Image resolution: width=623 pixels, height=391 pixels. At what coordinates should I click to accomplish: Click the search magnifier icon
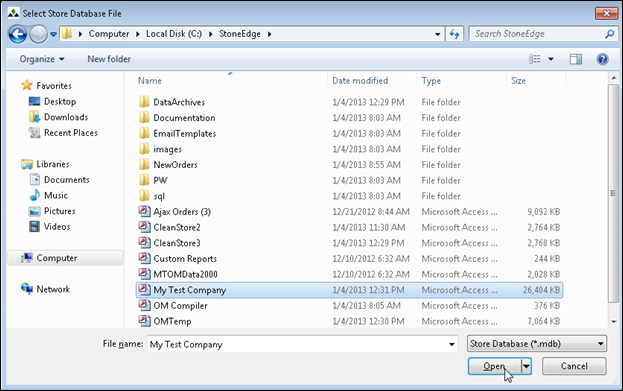(609, 34)
